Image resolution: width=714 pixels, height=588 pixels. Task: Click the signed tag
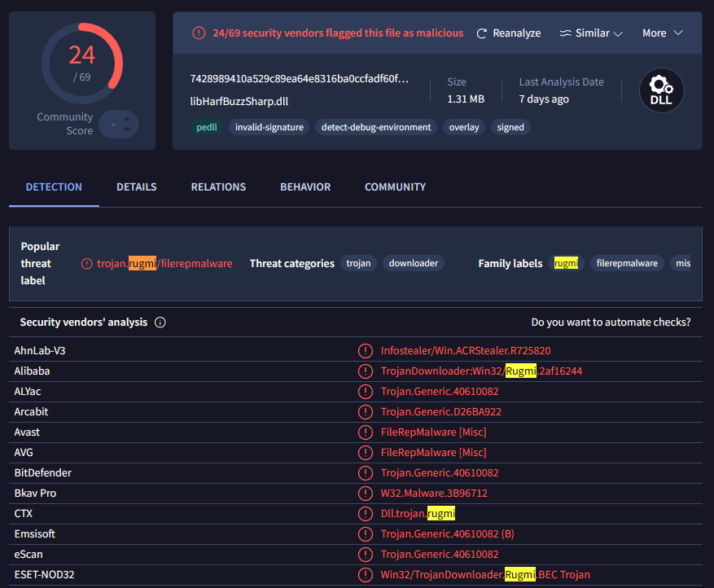[510, 127]
